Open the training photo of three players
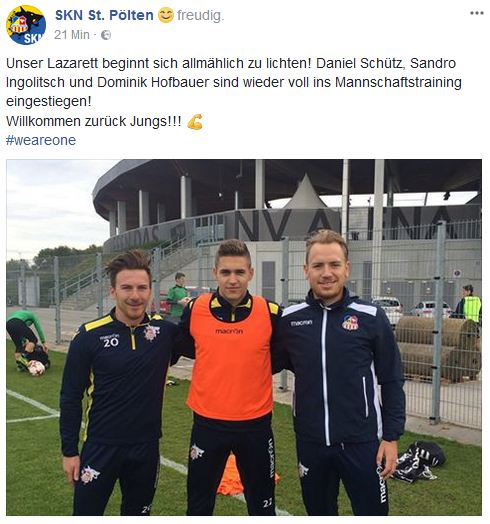Viewport: 490px width, 524px height. click(244, 337)
